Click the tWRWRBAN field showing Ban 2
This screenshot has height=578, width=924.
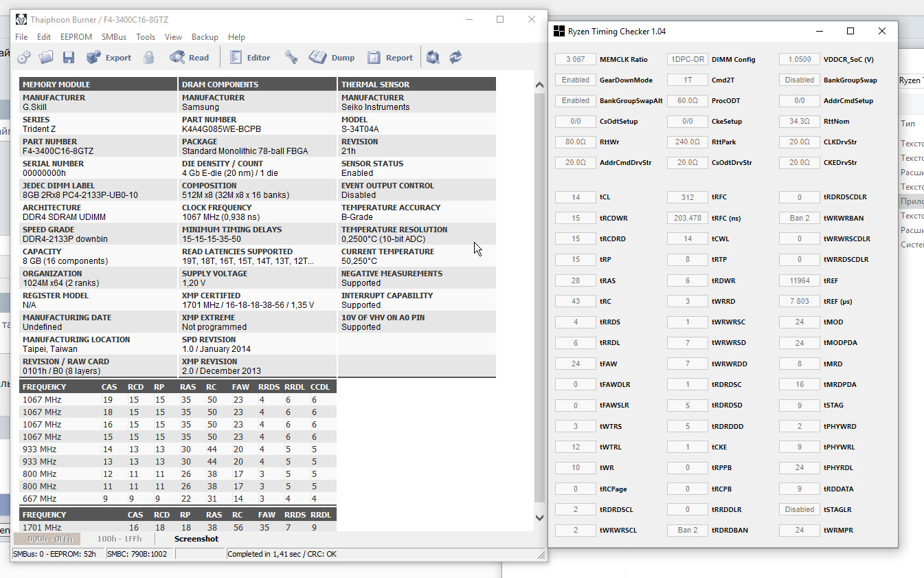800,218
